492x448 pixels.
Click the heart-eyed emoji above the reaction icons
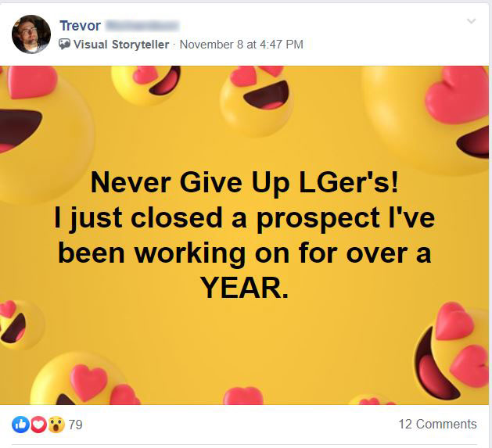(x=84, y=380)
